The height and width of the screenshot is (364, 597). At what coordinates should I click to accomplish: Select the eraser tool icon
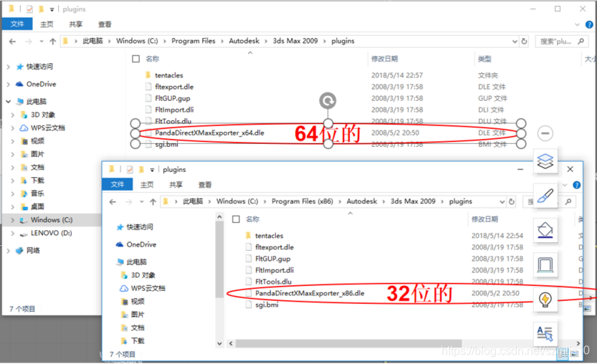pos(545,230)
